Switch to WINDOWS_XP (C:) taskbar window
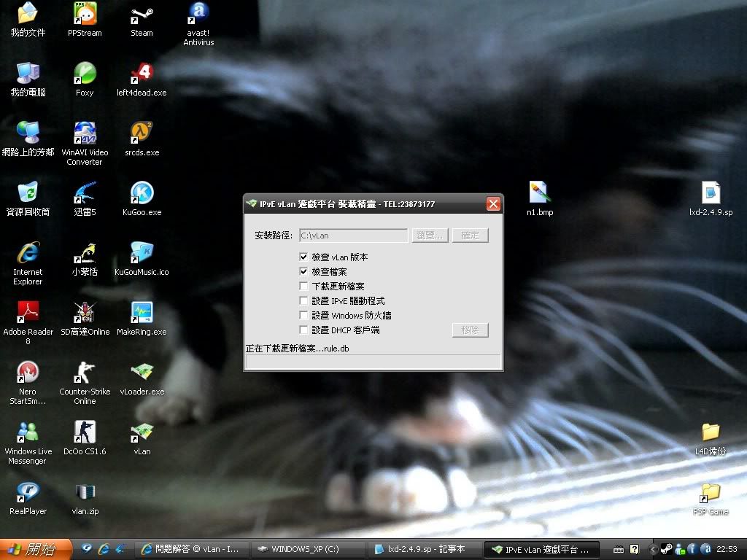 point(306,549)
